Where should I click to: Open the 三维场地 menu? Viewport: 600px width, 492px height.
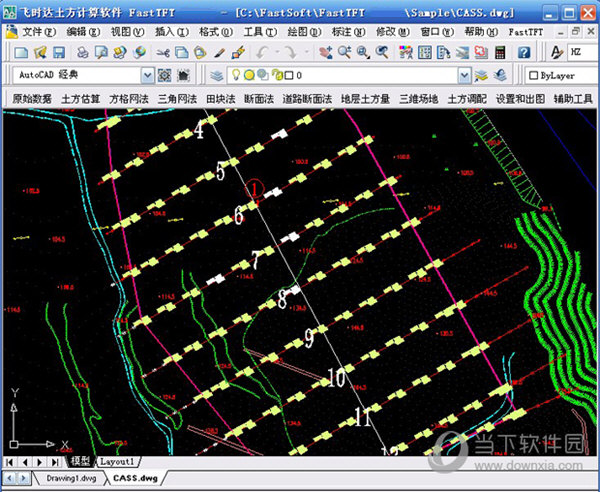tap(419, 99)
